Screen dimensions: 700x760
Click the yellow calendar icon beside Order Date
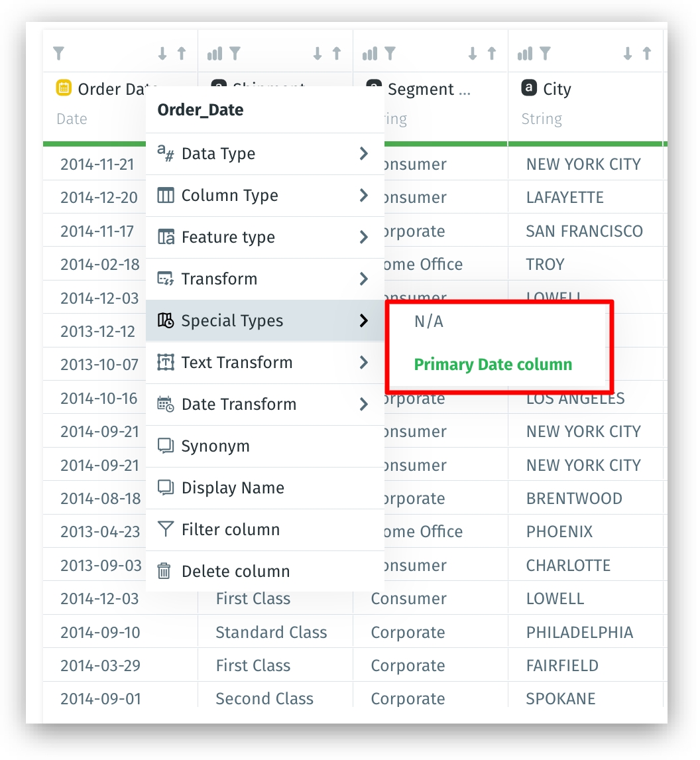[64, 88]
